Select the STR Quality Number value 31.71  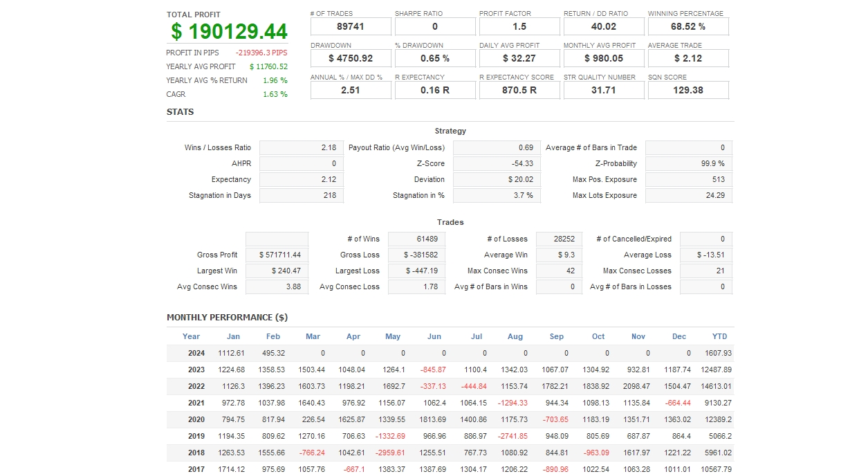(604, 91)
